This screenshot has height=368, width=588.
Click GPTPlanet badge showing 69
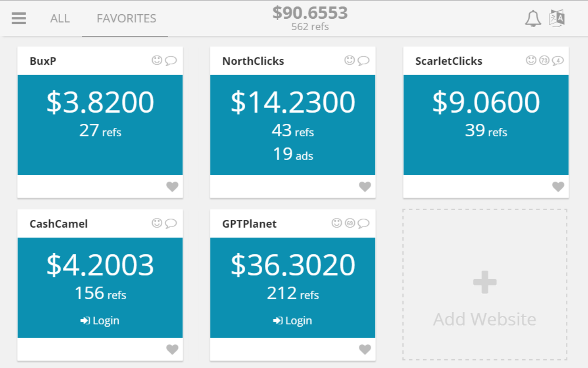(350, 223)
